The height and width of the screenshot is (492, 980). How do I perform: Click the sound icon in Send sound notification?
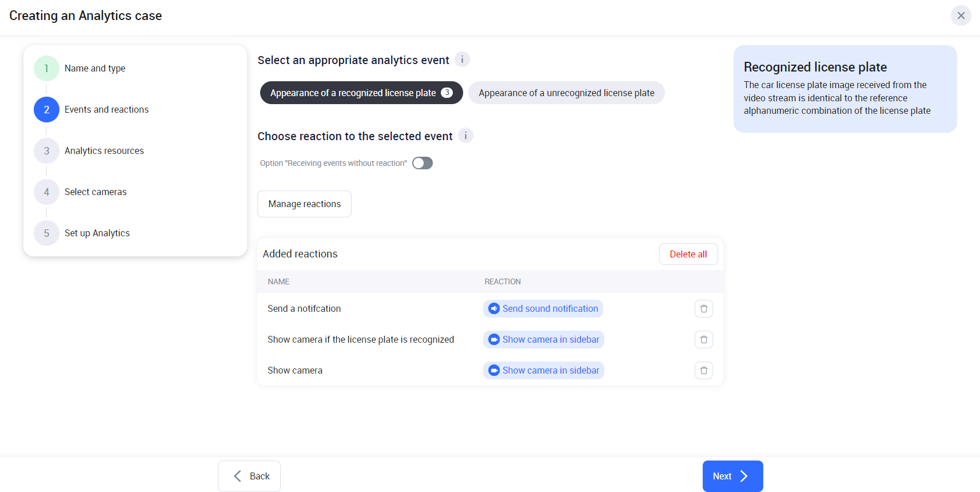494,309
